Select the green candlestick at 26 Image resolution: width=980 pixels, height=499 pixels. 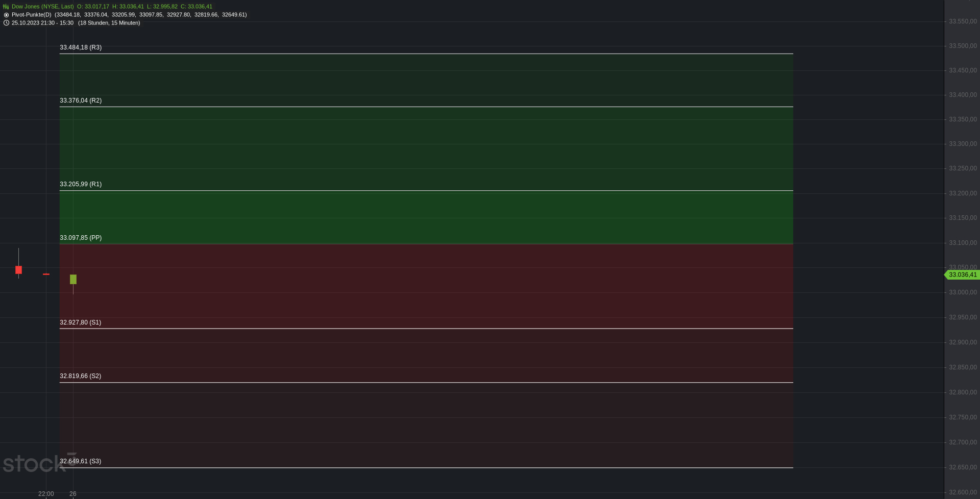click(73, 279)
